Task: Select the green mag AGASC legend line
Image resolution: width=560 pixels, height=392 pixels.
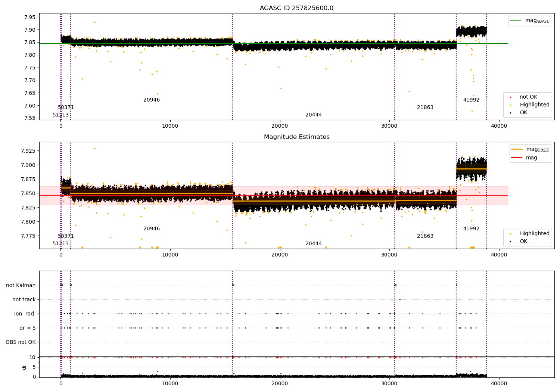Action: [516, 21]
